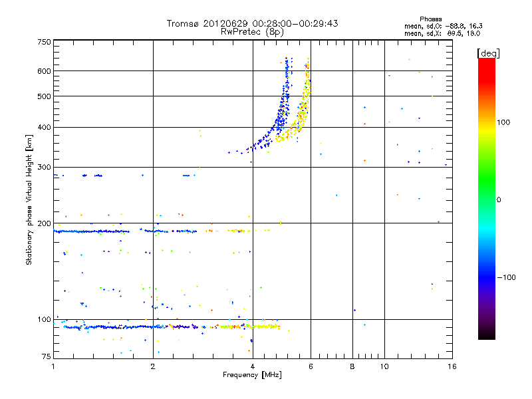Viewport: 532px width, 399px height.
Task: Click the '-100' label beside the colorbar
Action: (506, 277)
